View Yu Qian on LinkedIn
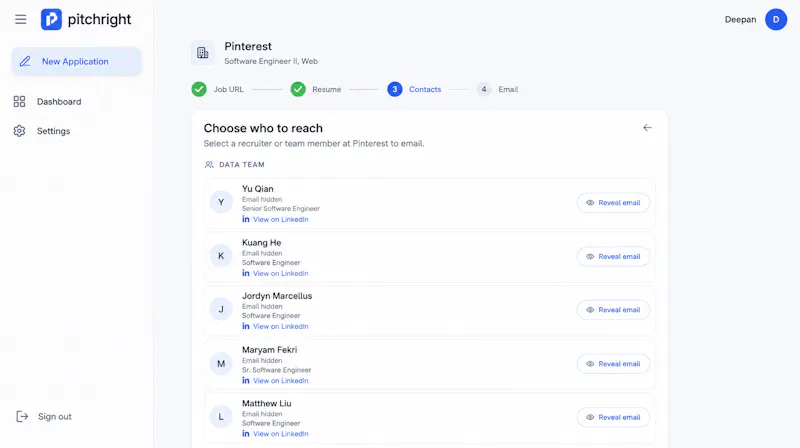The width and height of the screenshot is (800, 448). click(281, 219)
